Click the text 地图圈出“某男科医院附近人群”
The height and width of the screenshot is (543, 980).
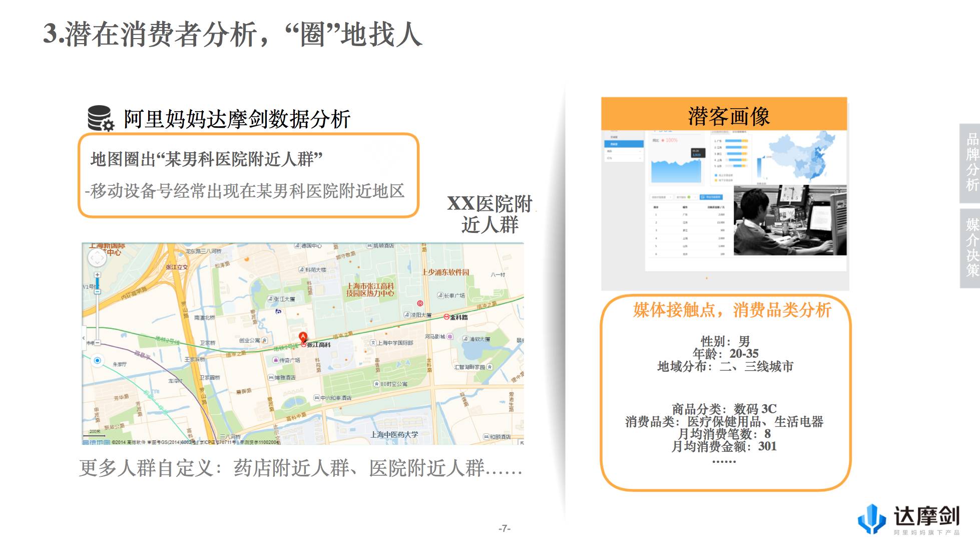(x=206, y=159)
